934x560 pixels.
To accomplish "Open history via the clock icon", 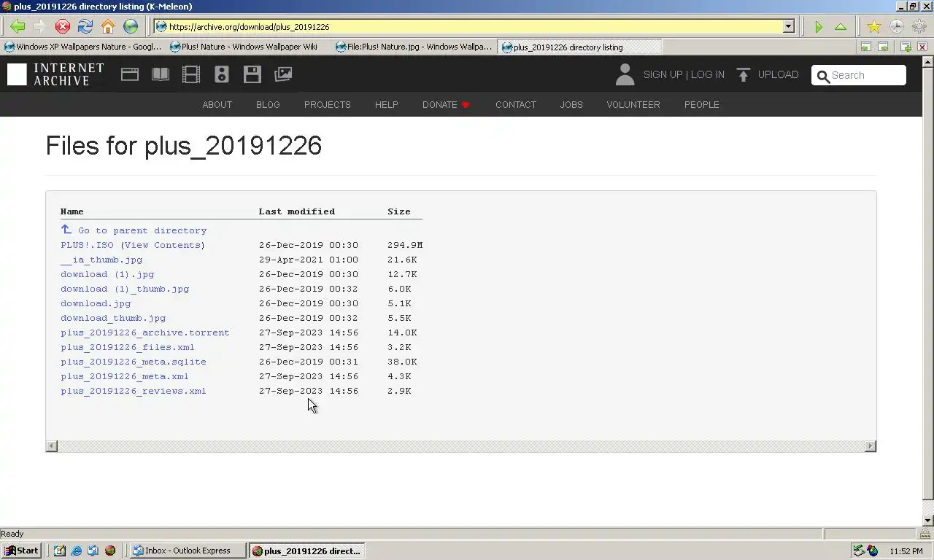I will pos(897,27).
